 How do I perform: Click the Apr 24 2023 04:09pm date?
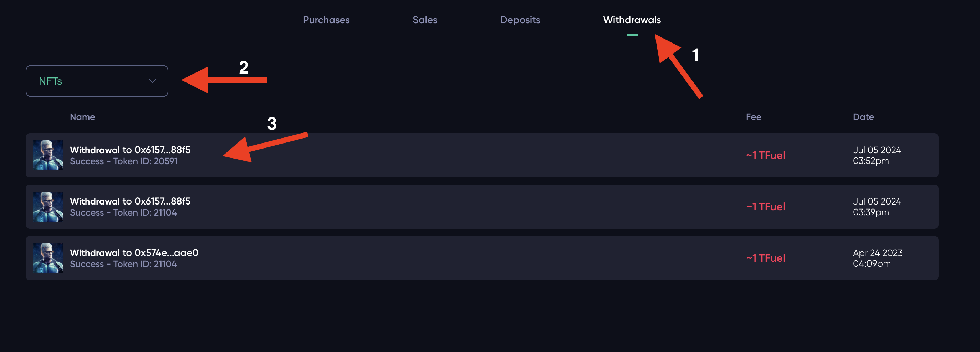[x=877, y=258]
